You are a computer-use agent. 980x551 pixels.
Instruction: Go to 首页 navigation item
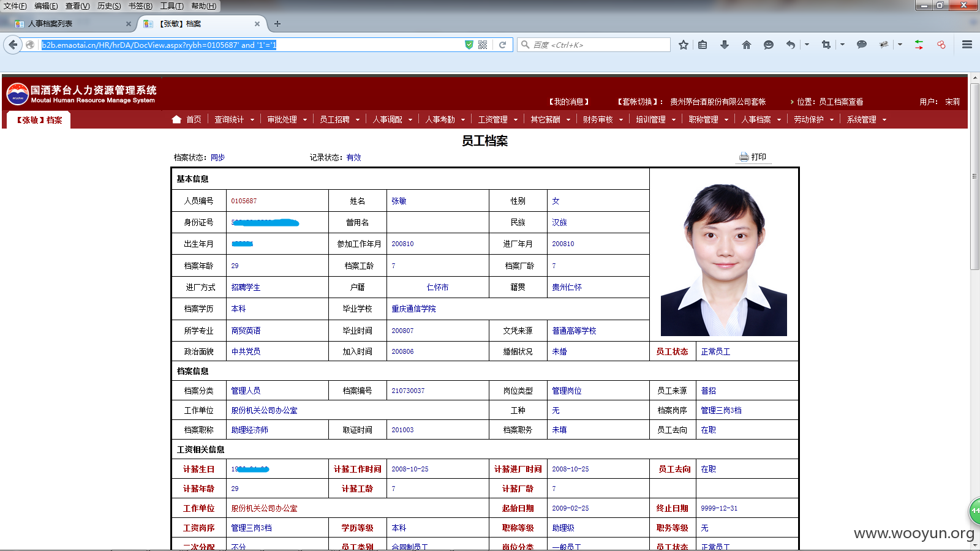194,119
